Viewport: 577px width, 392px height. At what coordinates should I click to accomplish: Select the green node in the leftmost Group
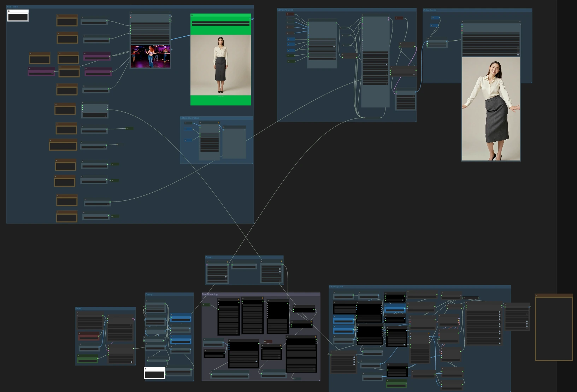tap(88, 359)
